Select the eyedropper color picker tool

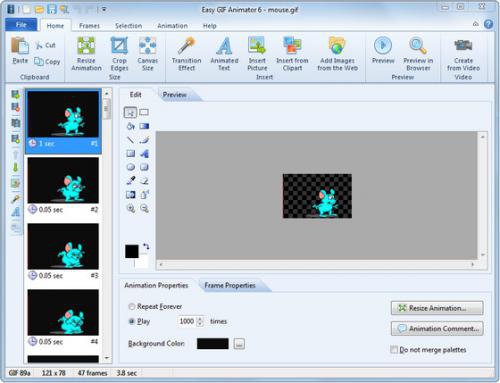click(x=130, y=181)
